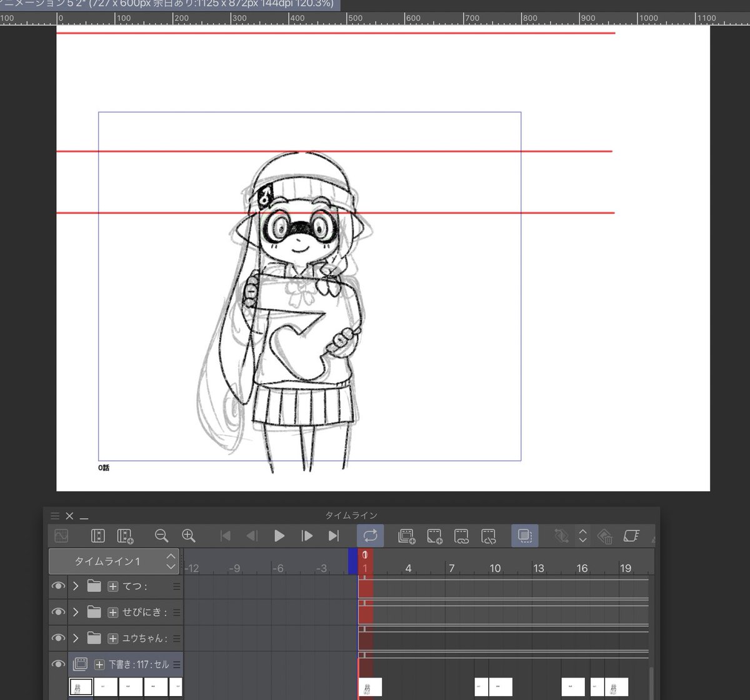Hide the 下書き animation folder
The height and width of the screenshot is (700, 750).
tap(58, 664)
